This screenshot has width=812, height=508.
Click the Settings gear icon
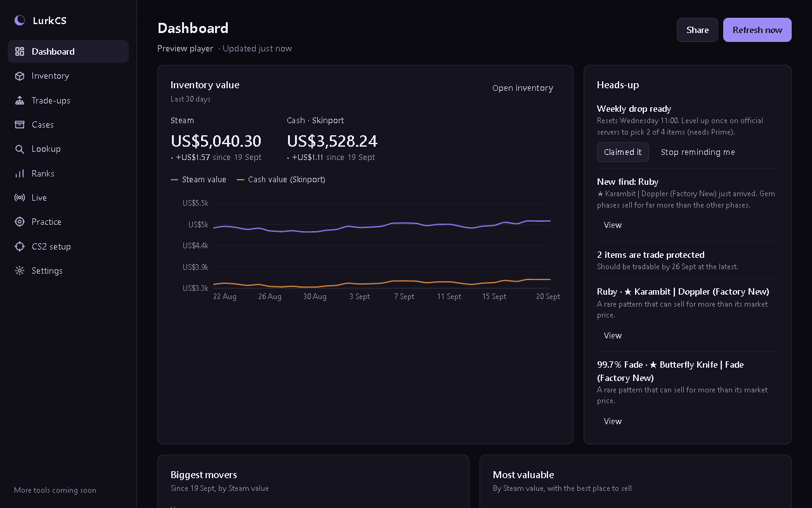click(x=20, y=271)
